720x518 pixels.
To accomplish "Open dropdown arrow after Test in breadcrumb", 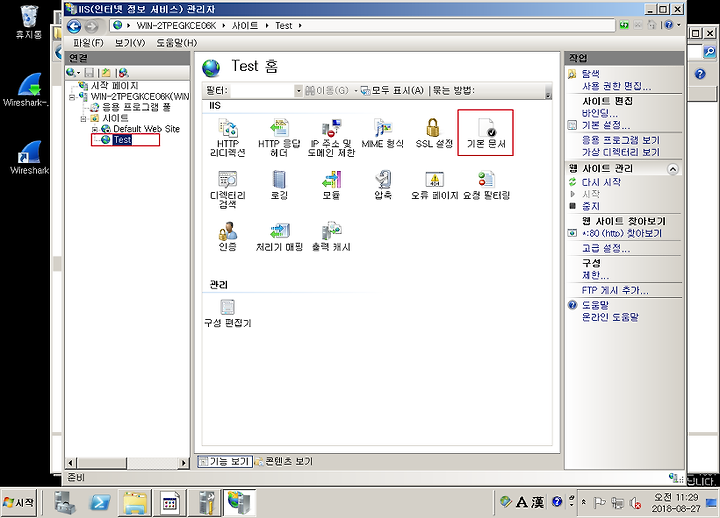I will (x=300, y=26).
